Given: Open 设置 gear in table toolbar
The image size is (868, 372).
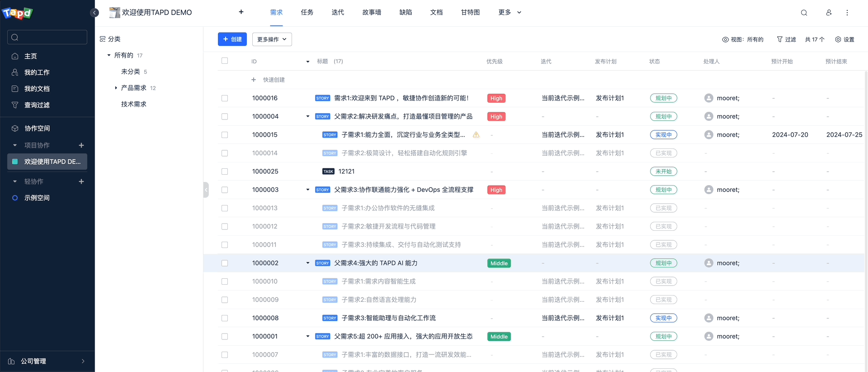Looking at the screenshot, I should tap(838, 39).
